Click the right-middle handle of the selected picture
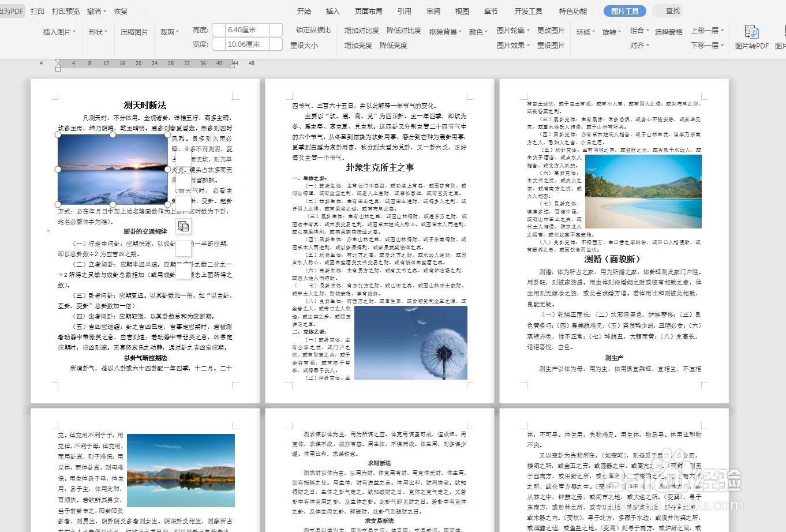This screenshot has width=786, height=532. (168, 169)
